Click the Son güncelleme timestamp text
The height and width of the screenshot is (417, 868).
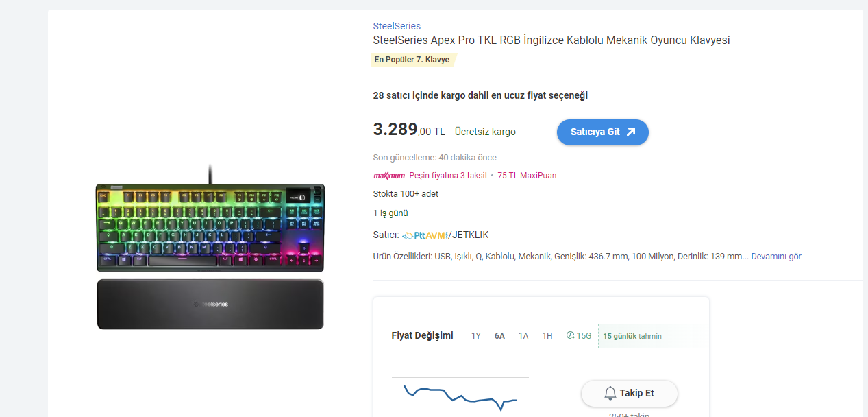435,158
